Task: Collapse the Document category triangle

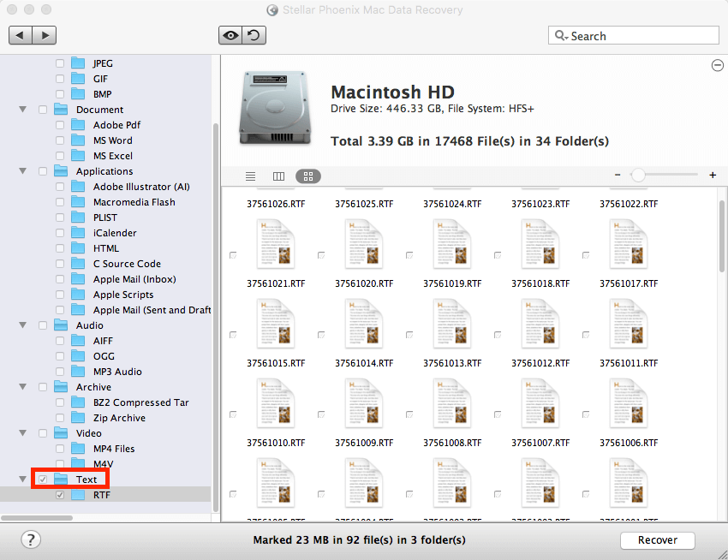Action: pos(22,109)
